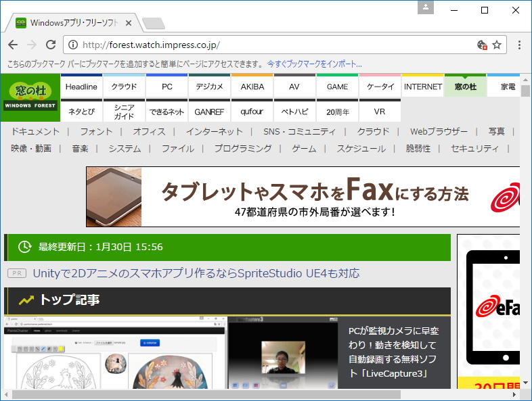Open the 20周年 nav tab

tap(337, 110)
